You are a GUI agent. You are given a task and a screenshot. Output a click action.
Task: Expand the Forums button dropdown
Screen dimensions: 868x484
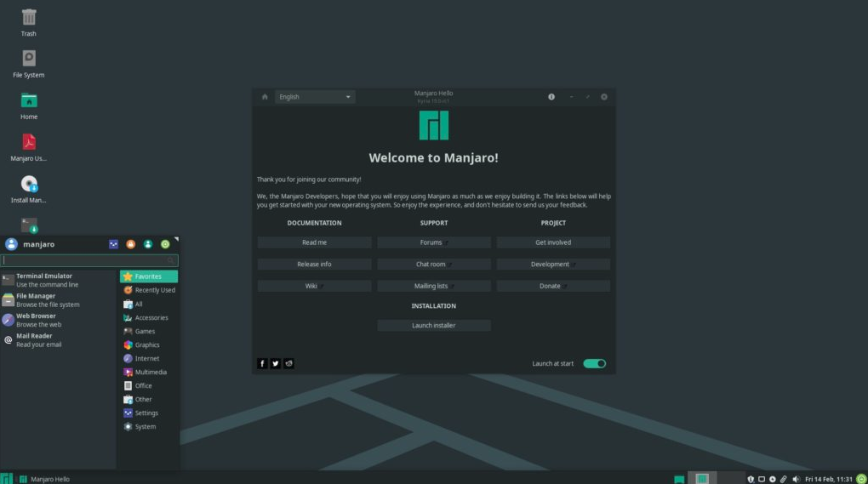pos(434,242)
